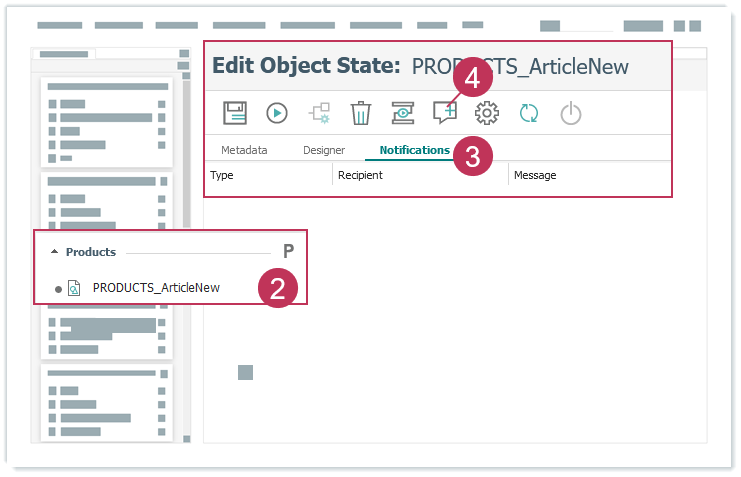Select the Notifications tab
The image size is (741, 477).
[414, 150]
